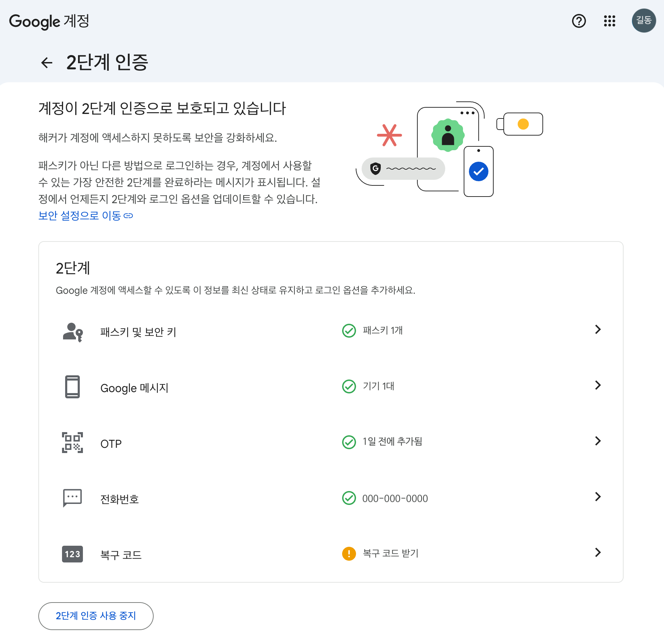Expand the 전화번호 row chevron

598,497
